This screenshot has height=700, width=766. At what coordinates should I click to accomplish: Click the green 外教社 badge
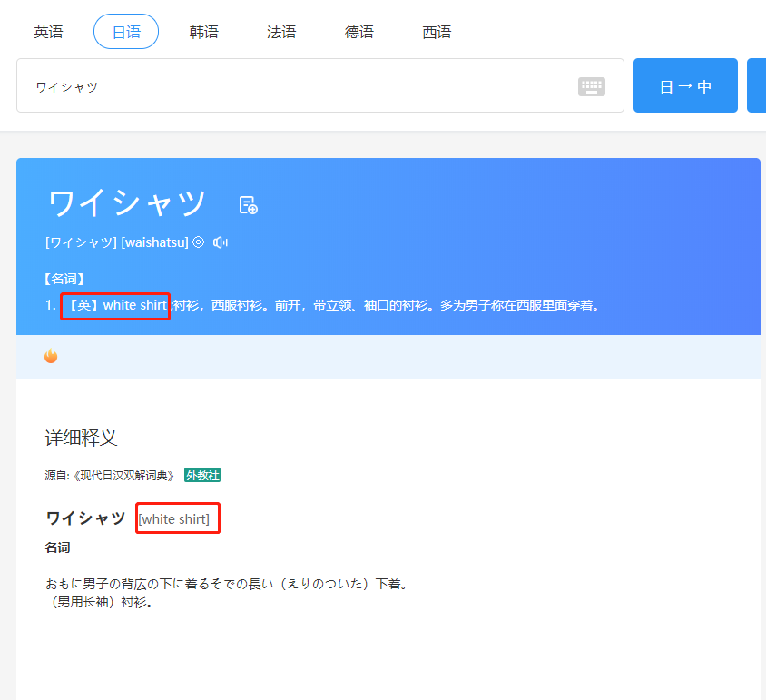point(202,475)
